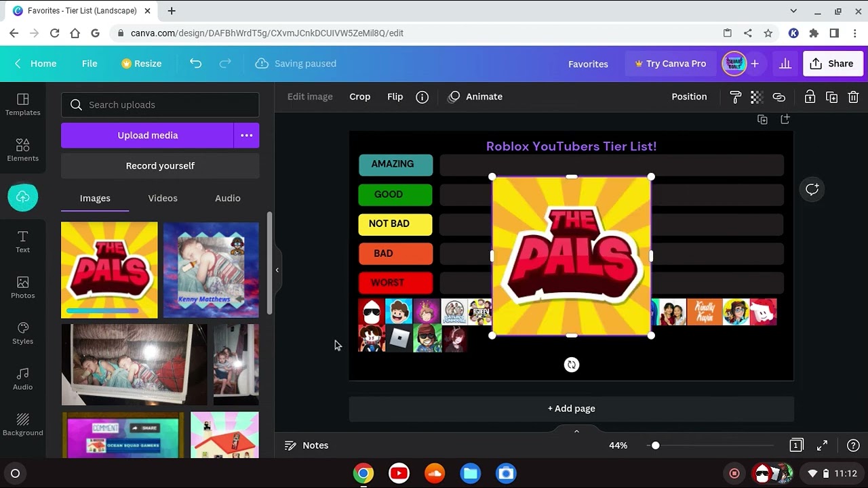The height and width of the screenshot is (488, 868).
Task: Click in the Search uploads field
Action: tap(160, 105)
